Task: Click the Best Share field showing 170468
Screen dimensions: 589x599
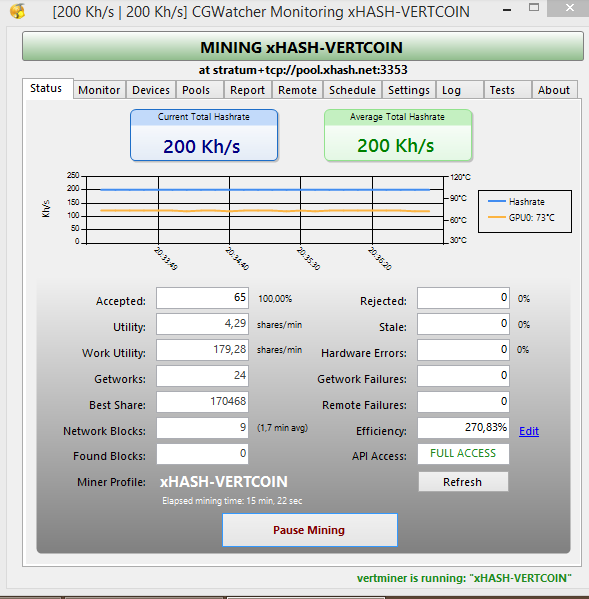Action: tap(202, 402)
